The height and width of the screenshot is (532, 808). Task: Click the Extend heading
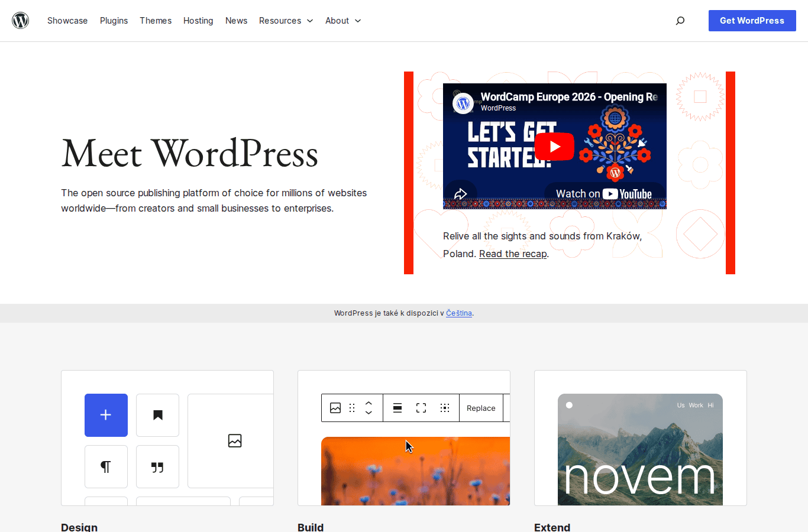552,527
